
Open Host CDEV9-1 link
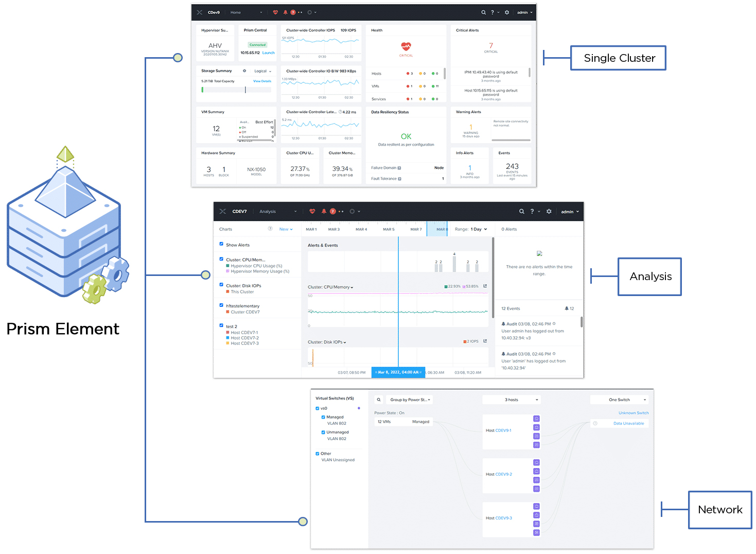[x=503, y=430]
